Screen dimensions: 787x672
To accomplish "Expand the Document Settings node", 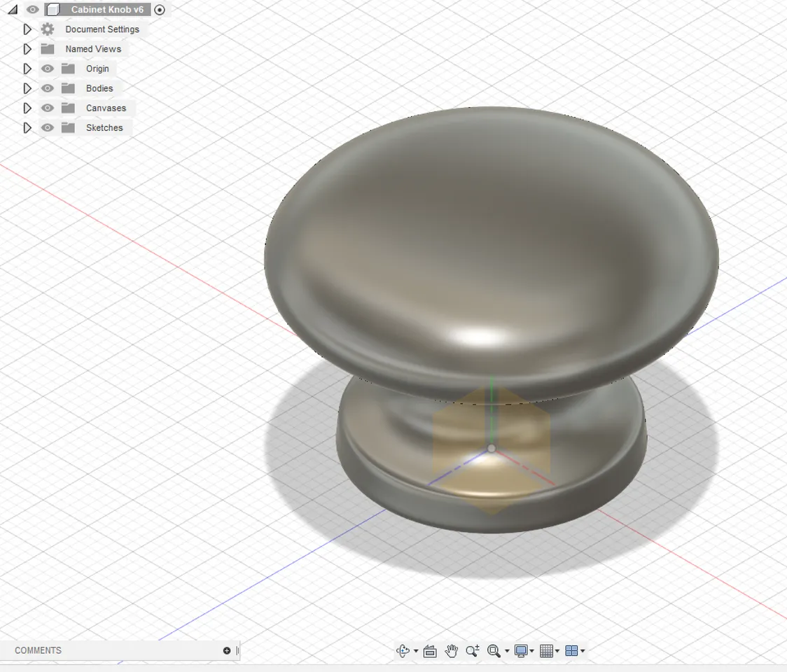I will 28,29.
